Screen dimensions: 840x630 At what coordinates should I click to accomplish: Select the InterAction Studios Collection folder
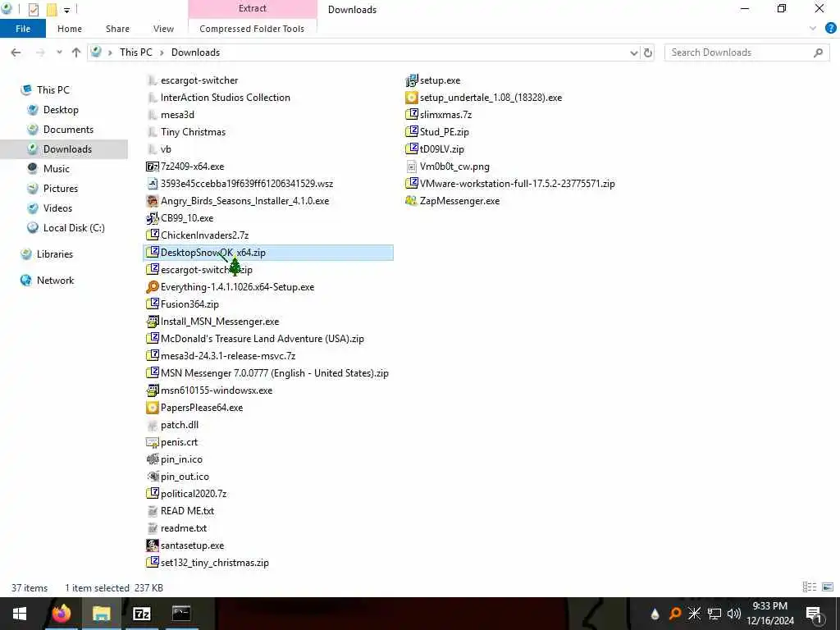(225, 98)
